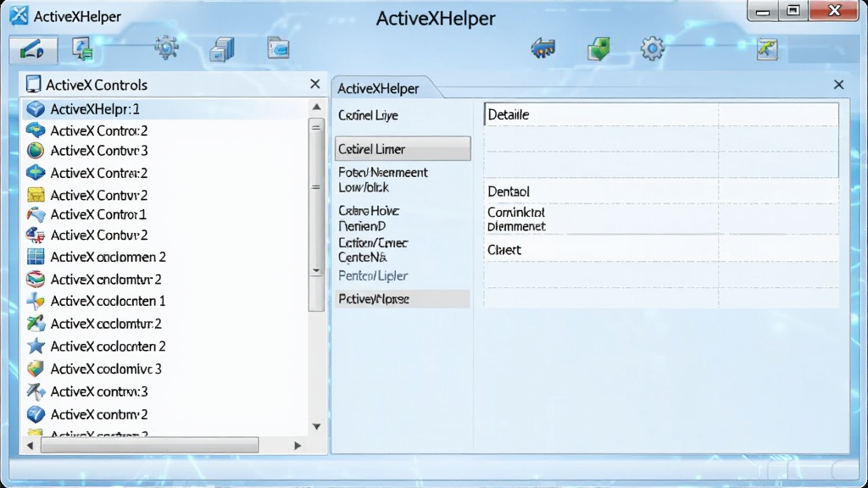Click the green download arrow toolbar icon
This screenshot has width=868, height=488.
click(x=598, y=48)
